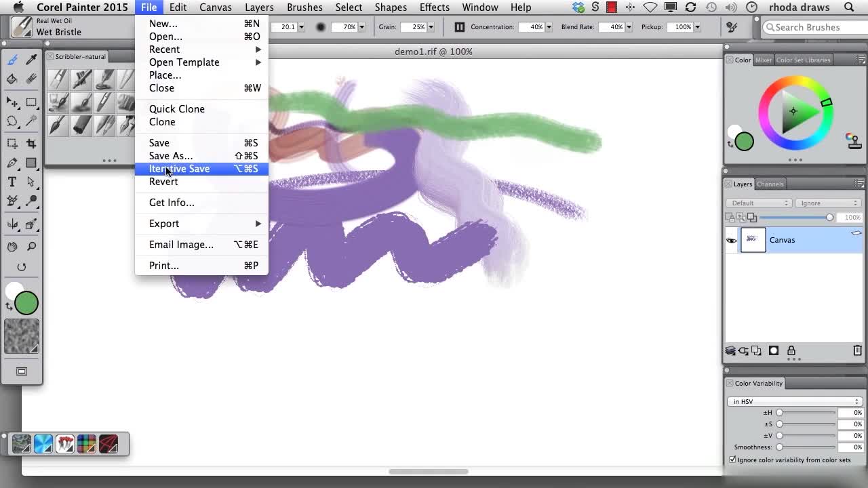Image resolution: width=868 pixels, height=488 pixels.
Task: Switch to the Channels tab
Action: 770,184
